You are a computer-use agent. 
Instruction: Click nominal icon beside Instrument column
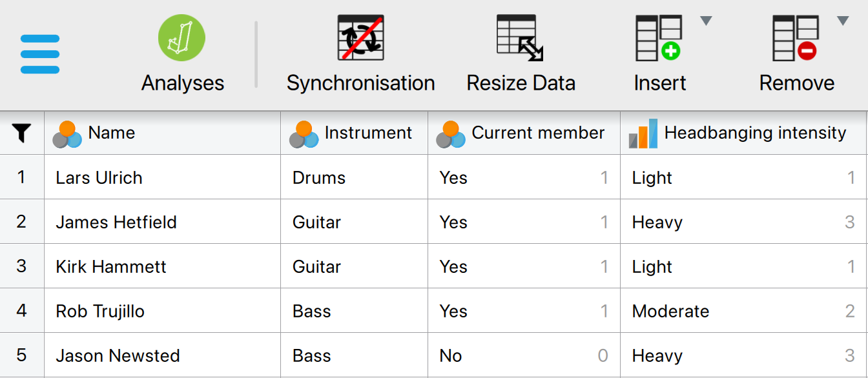pyautogui.click(x=304, y=134)
